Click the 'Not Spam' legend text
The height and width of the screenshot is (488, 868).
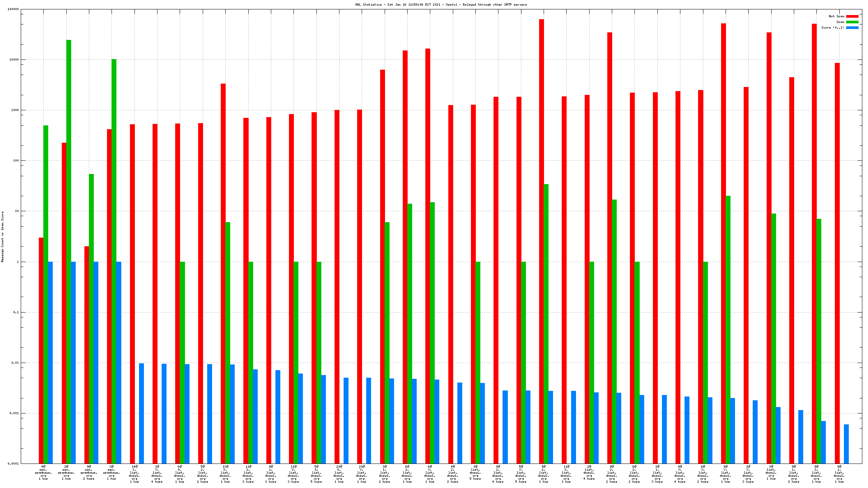(x=836, y=16)
